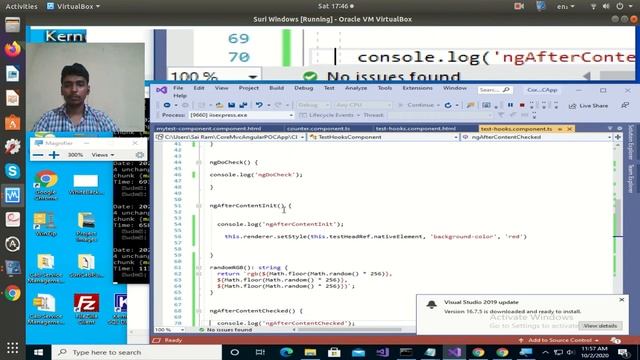Switch to test-hooks.component.html tab
The width and height of the screenshot is (640, 360).
coord(416,129)
